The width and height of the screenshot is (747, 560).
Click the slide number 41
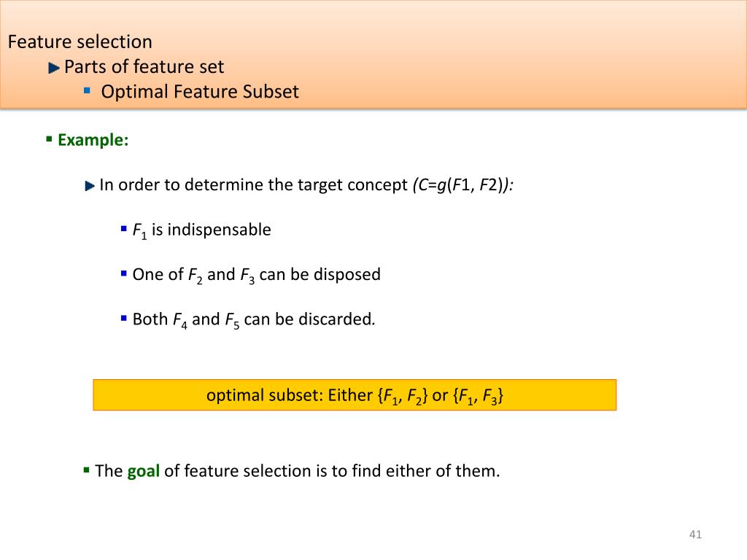[x=695, y=534]
